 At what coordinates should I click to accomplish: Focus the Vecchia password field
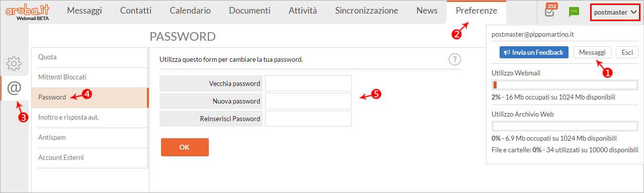pos(308,83)
